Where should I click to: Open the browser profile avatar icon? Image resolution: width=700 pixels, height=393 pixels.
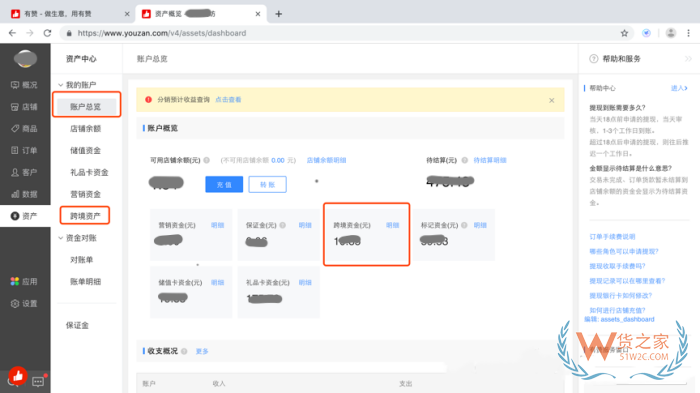pos(671,33)
